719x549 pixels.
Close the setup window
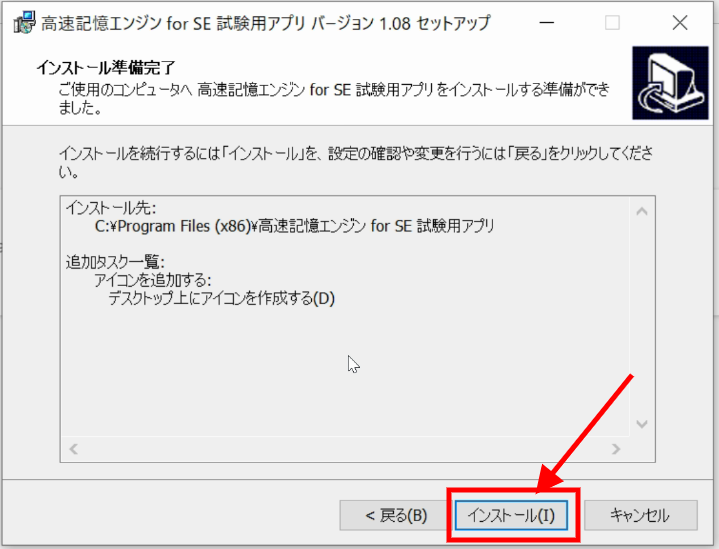tap(680, 22)
